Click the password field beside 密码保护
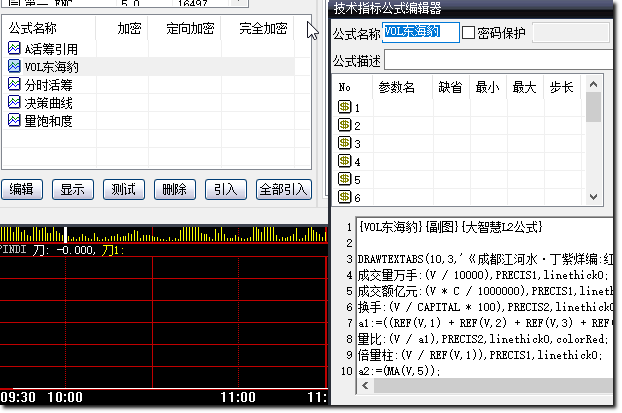This screenshot has width=622, height=413. pos(570,33)
